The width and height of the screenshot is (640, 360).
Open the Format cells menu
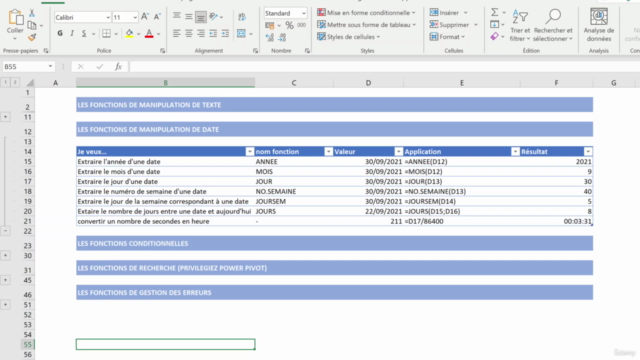(x=447, y=37)
